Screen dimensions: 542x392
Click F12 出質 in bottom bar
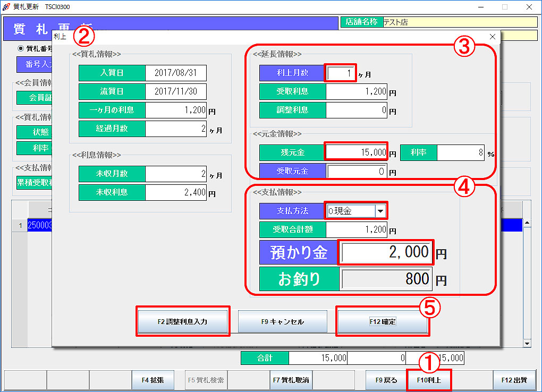[x=514, y=380]
